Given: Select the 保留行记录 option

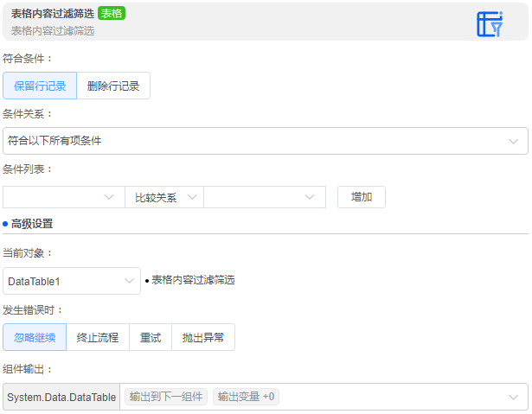Looking at the screenshot, I should click(x=40, y=86).
